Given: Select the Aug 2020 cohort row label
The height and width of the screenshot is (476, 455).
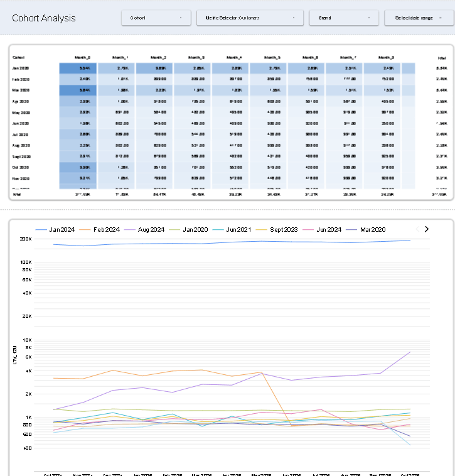Looking at the screenshot, I should click(x=21, y=146).
